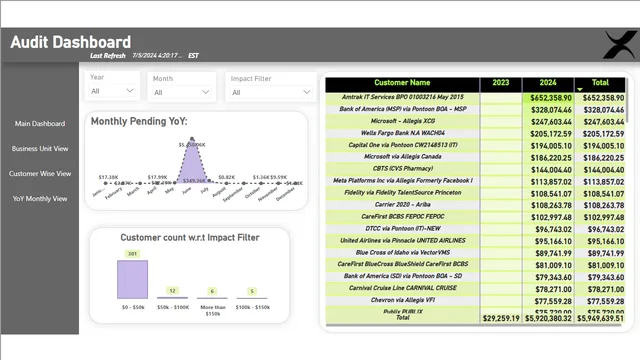The height and width of the screenshot is (360, 640).
Task: Select Carrier 2020 - Ariba row
Action: pos(475,205)
